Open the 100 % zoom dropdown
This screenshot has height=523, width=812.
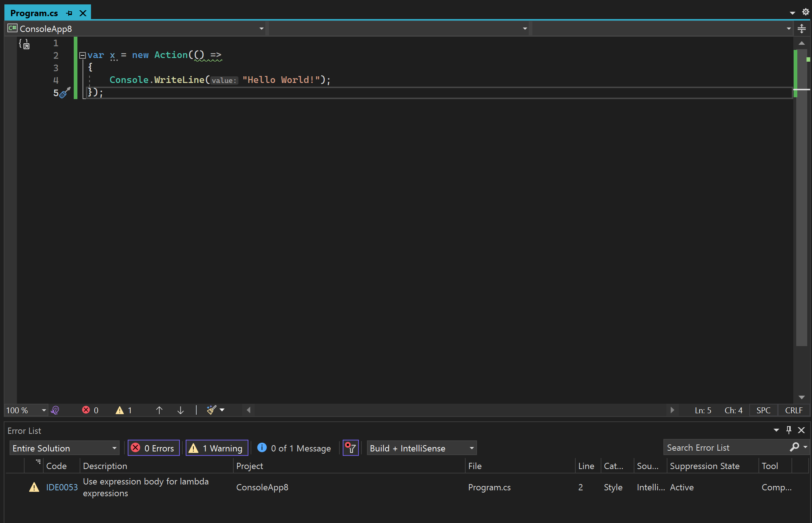click(x=26, y=410)
